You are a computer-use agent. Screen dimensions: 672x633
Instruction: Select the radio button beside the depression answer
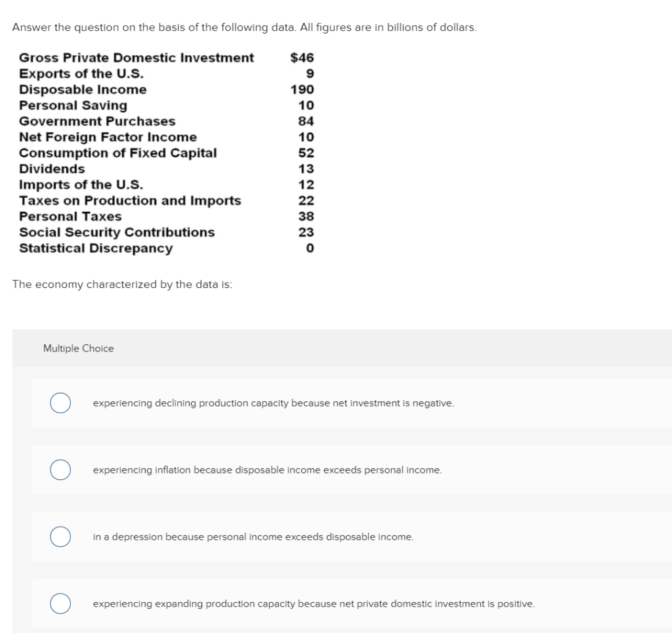(60, 537)
